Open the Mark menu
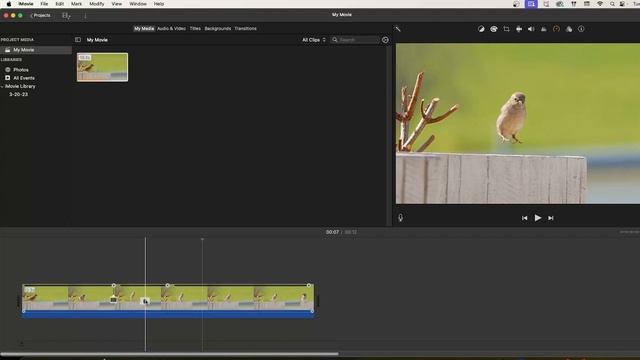This screenshot has height=360, width=640. 76,4
